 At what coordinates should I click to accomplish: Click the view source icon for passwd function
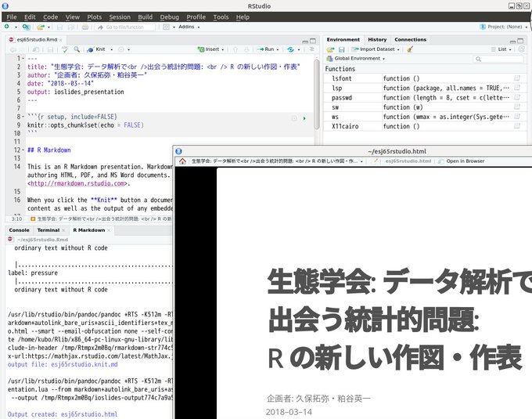516,97
